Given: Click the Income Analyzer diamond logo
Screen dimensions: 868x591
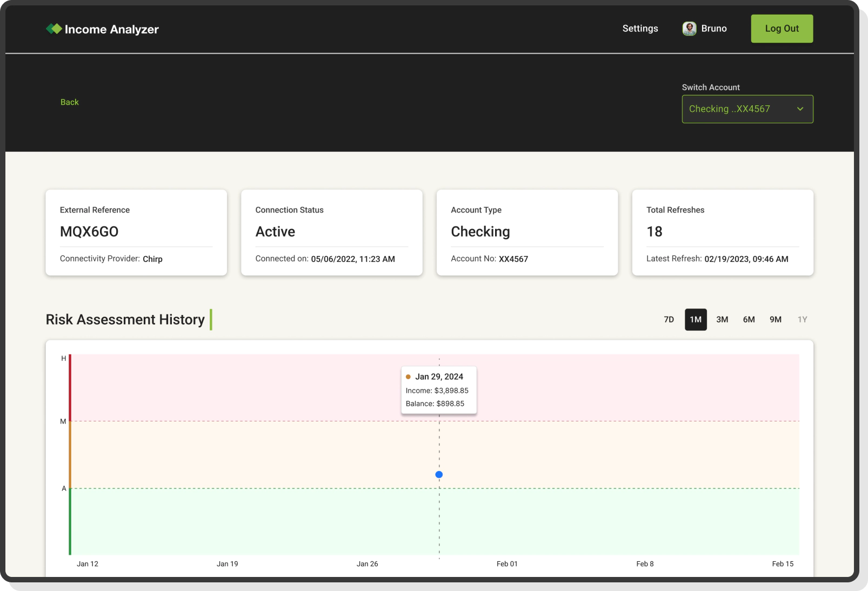Looking at the screenshot, I should click(54, 28).
